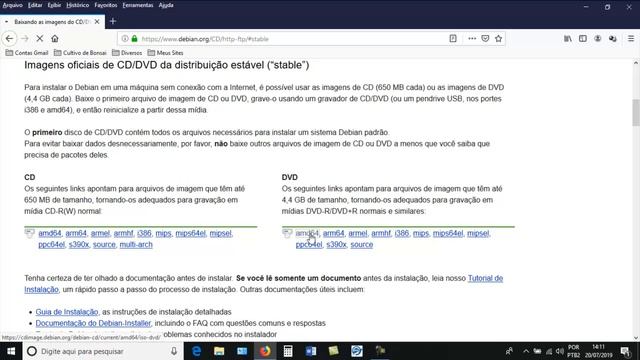Click the Windows taskbar search box
This screenshot has width=640, height=360.
[103, 351]
